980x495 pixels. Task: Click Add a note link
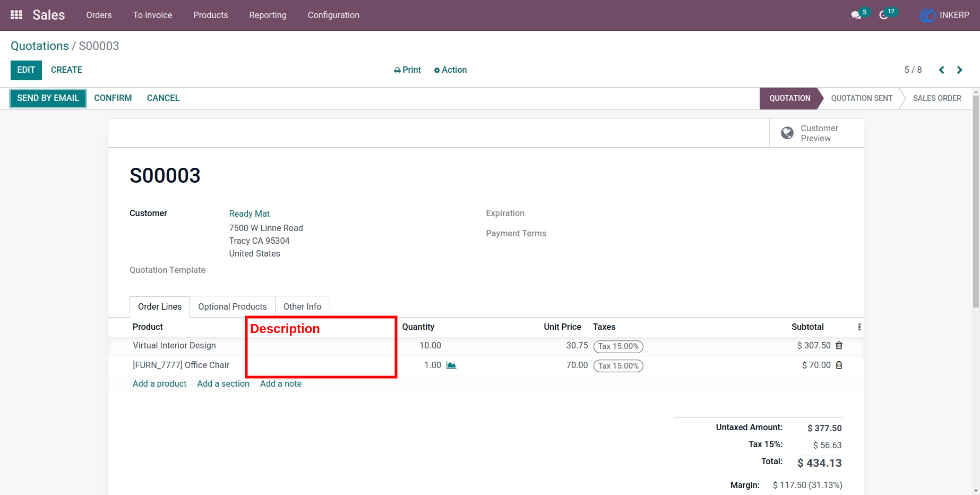(281, 383)
